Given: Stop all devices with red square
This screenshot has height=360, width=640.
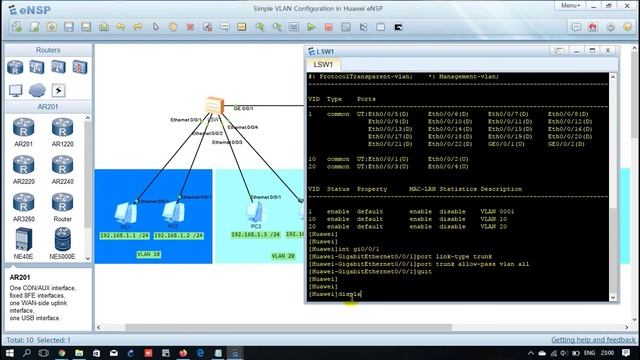Looking at the screenshot, I should pyautogui.click(x=329, y=27).
